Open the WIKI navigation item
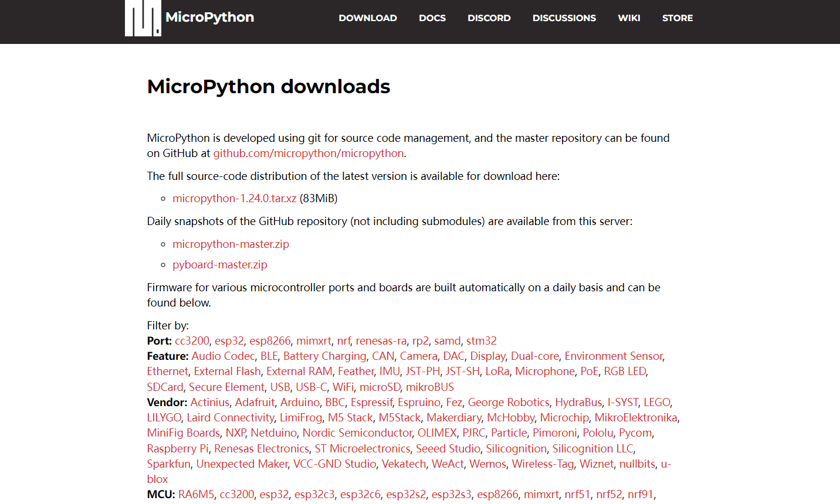 coord(629,18)
